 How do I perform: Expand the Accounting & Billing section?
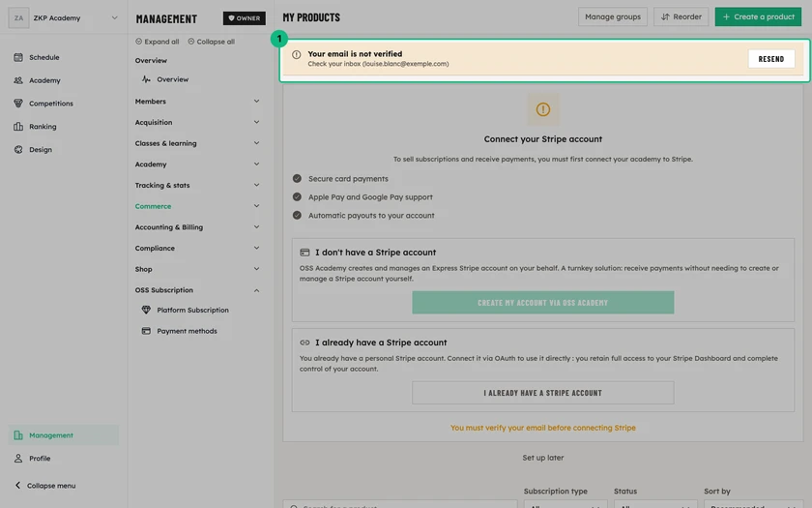point(197,227)
